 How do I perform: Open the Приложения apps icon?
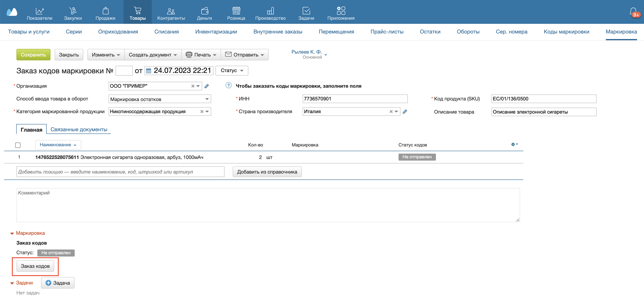341,11
